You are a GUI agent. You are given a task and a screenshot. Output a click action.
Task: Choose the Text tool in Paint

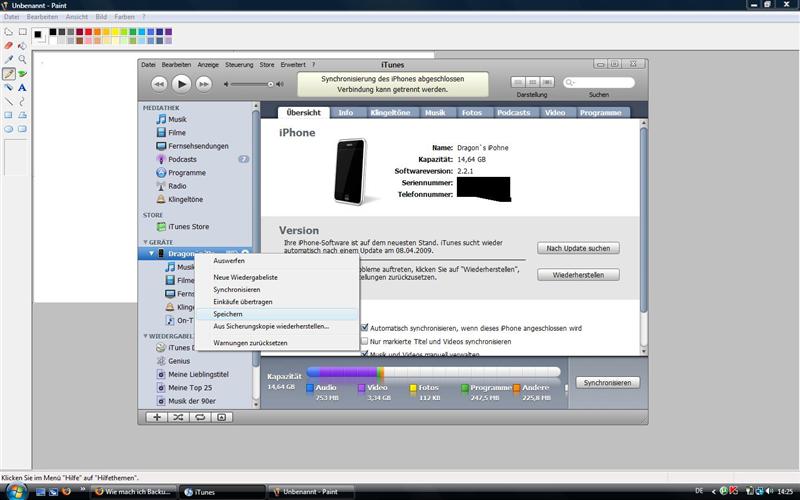pyautogui.click(x=22, y=87)
